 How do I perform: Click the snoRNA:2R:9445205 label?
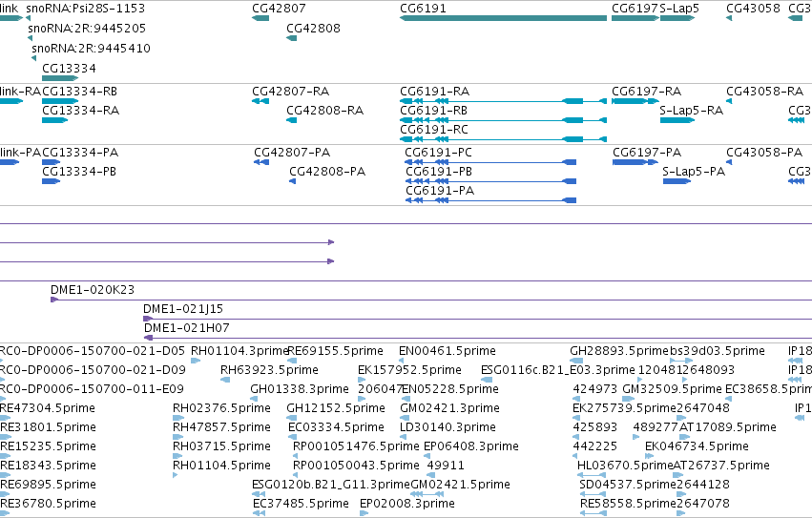[x=87, y=28]
